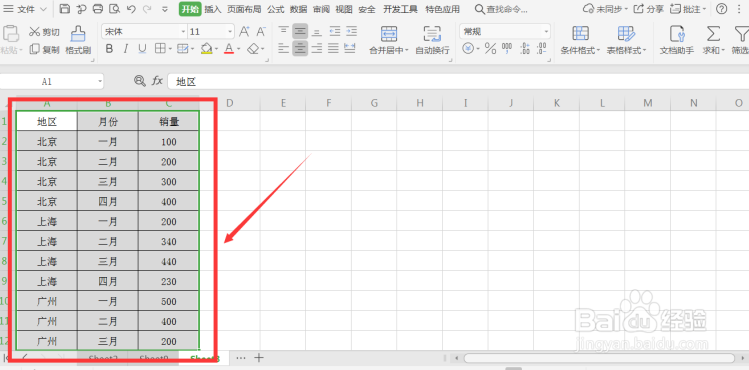
Task: Toggle Bold formatting
Action: point(109,49)
